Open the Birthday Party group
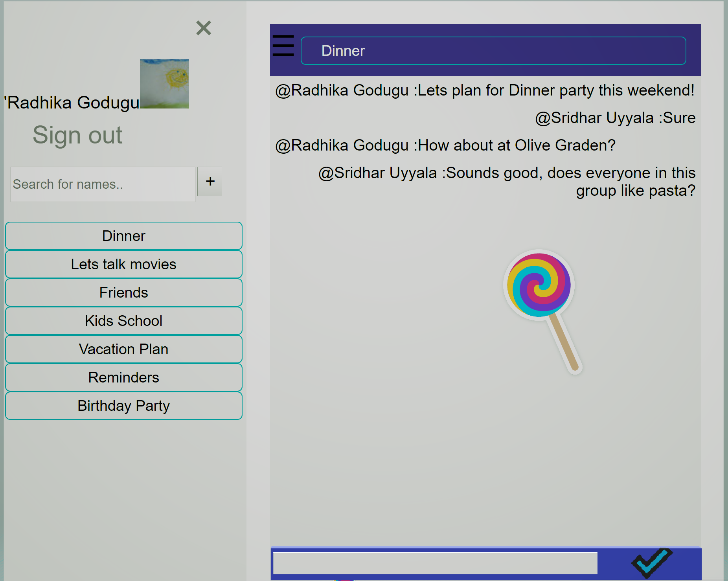This screenshot has width=728, height=581. coord(123,406)
